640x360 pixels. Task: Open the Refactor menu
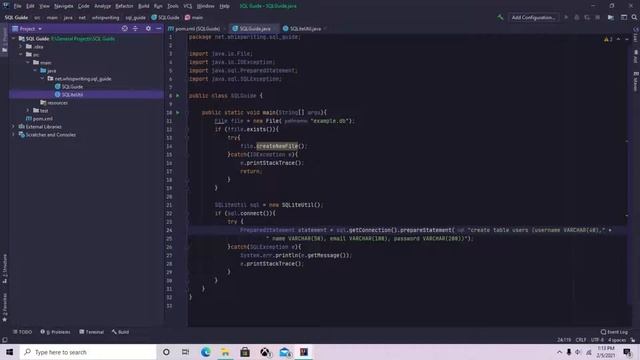[124, 6]
